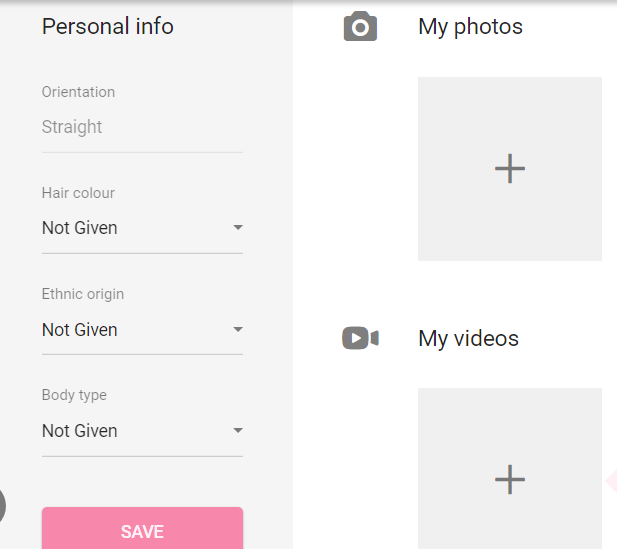Expand the Hair colour dropdown arrow
617x549 pixels.
pos(238,227)
